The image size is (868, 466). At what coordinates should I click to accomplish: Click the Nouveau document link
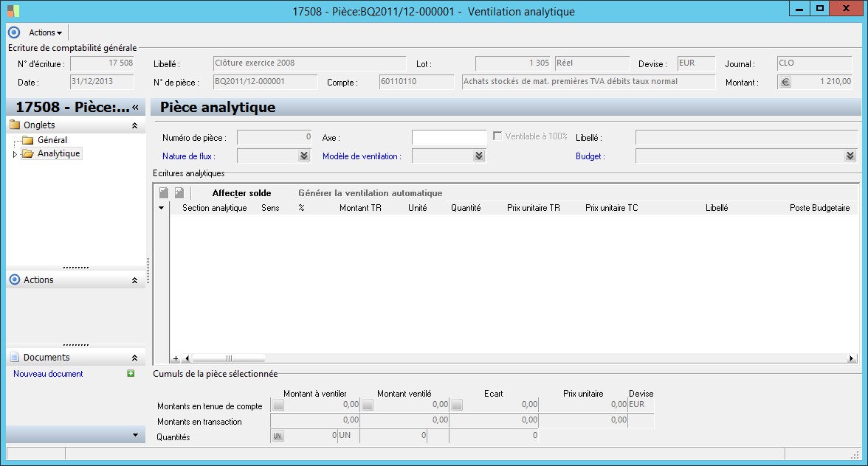tap(48, 374)
